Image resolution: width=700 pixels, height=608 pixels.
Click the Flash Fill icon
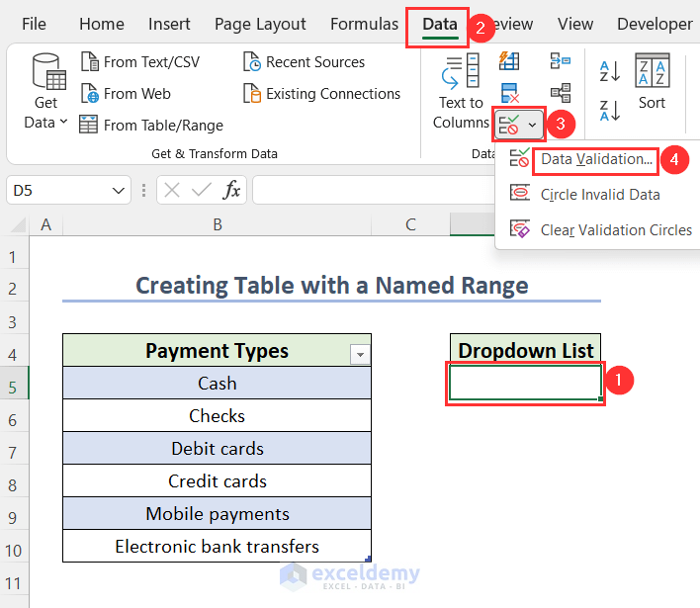point(509,60)
